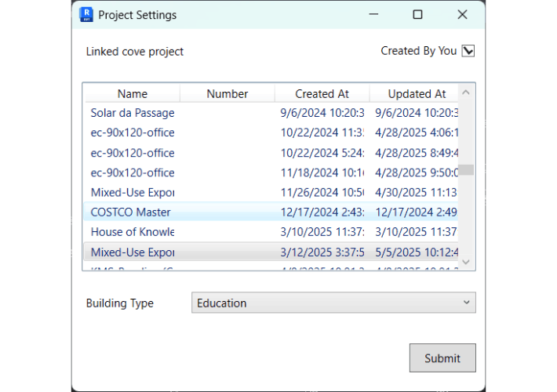Sort list by Created At column

(x=322, y=94)
